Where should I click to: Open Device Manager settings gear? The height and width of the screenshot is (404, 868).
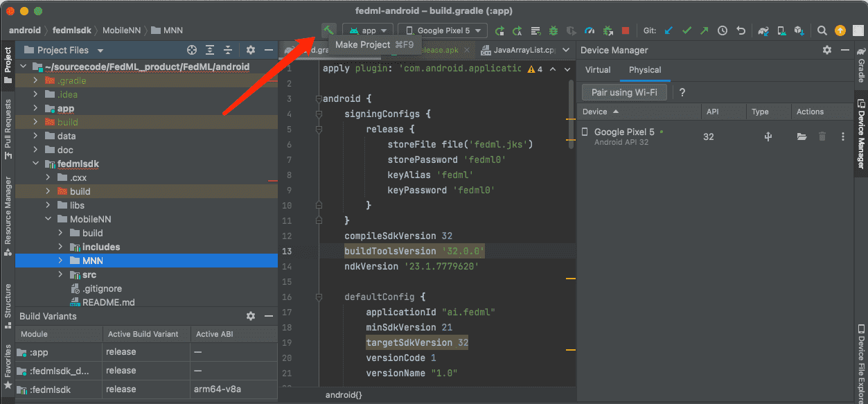tap(826, 50)
